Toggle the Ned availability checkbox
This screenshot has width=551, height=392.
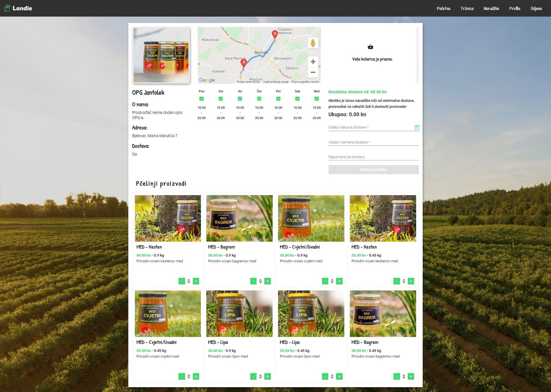click(x=316, y=99)
